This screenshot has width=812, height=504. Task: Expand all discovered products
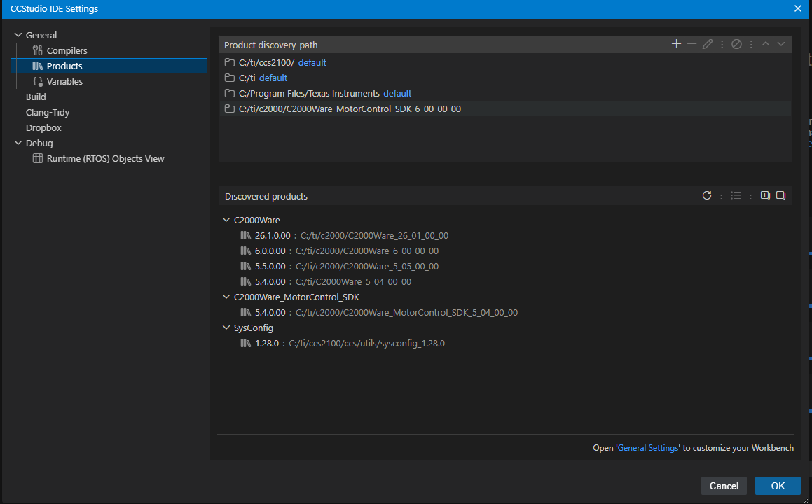(765, 195)
